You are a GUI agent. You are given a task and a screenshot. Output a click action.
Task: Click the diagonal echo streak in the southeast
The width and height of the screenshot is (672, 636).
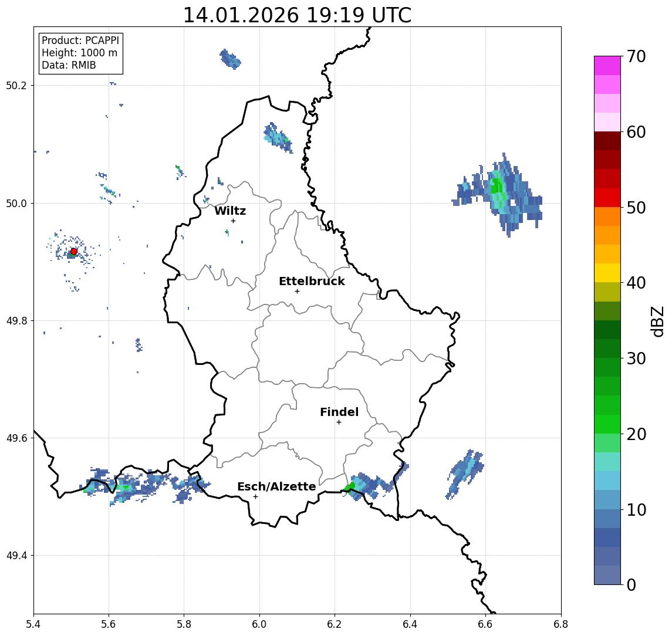tap(465, 473)
